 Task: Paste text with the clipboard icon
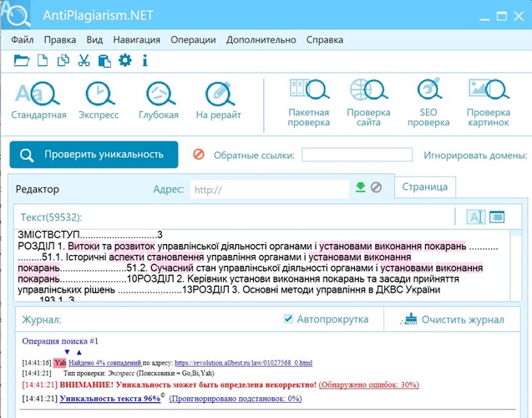104,61
